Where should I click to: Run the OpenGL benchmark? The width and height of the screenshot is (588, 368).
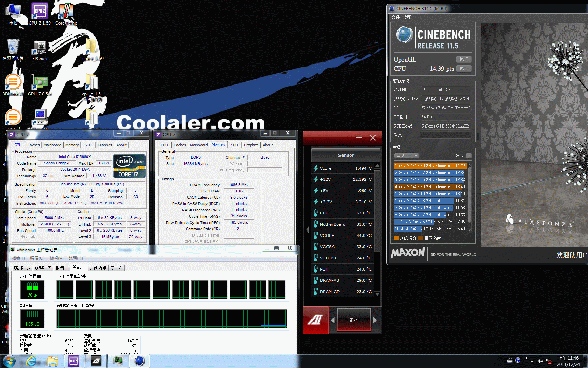point(464,60)
